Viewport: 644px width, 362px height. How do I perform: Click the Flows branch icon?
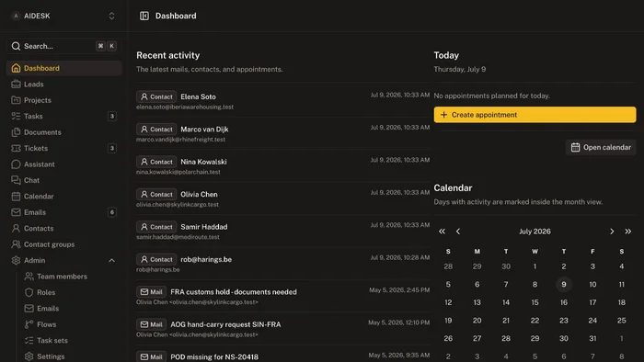[x=29, y=324]
